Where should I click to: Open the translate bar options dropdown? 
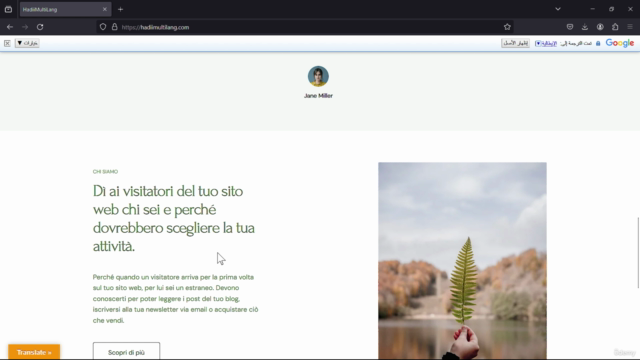[x=27, y=43]
